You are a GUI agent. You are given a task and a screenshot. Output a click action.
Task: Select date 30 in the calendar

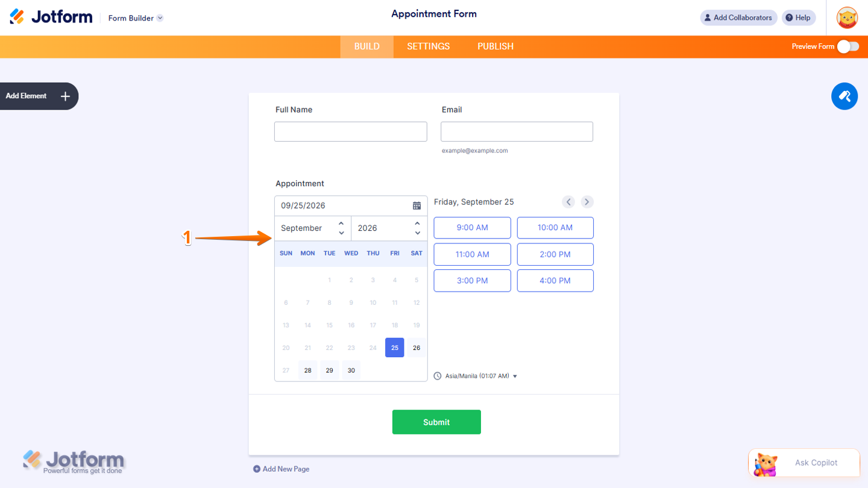351,371
